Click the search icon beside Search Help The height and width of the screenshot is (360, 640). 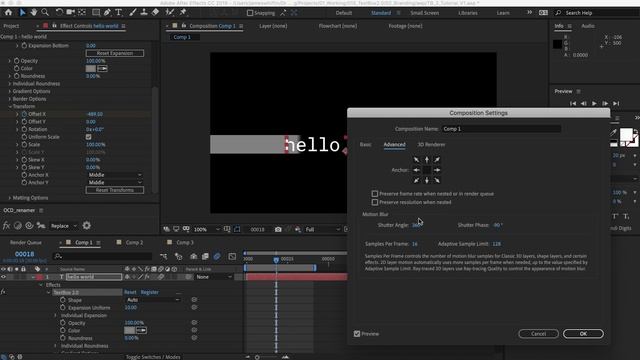(x=558, y=13)
